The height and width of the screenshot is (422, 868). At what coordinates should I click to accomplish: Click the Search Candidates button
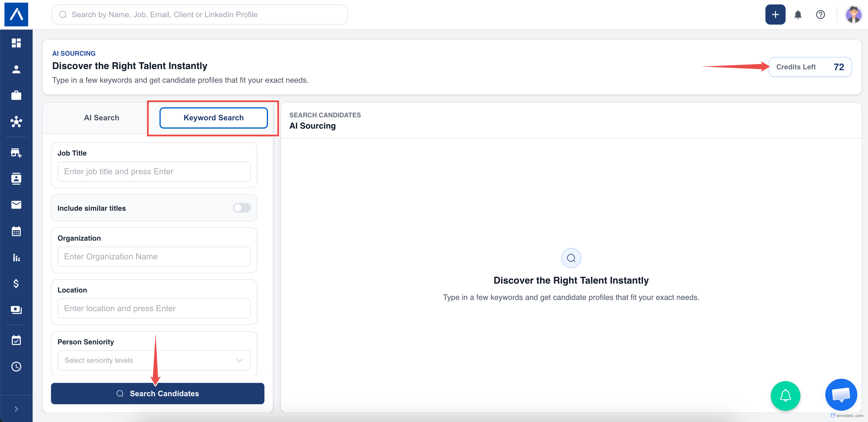pyautogui.click(x=158, y=393)
